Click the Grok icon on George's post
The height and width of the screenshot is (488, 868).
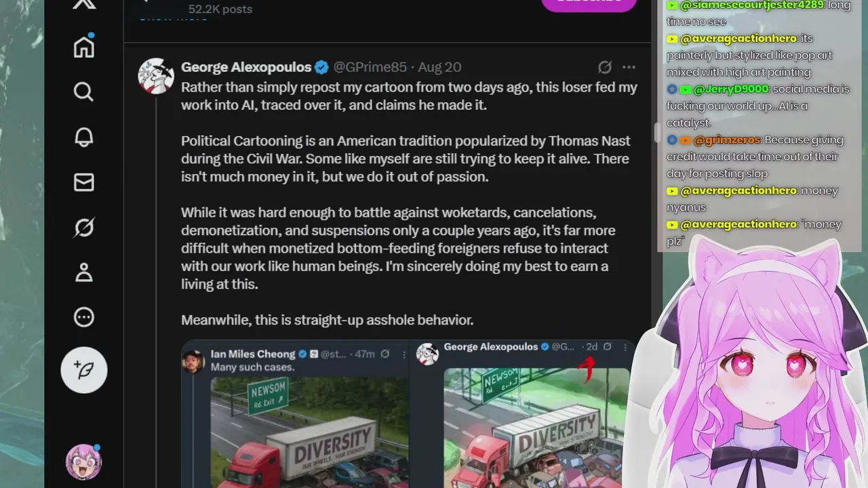pos(605,67)
